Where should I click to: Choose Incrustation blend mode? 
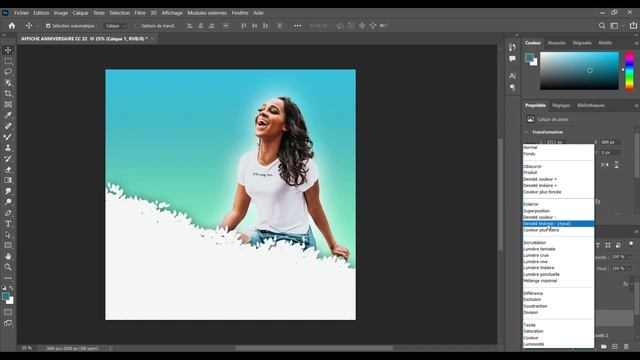(x=558, y=243)
